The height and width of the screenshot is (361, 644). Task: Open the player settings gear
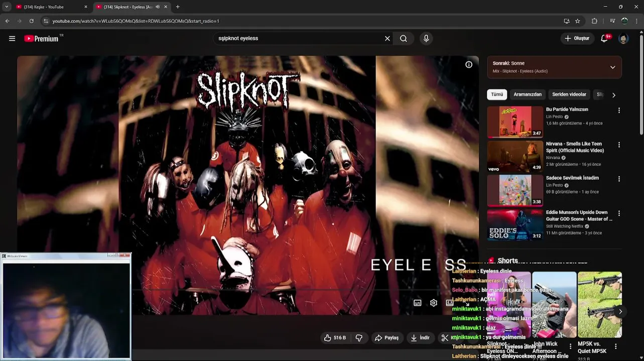point(434,303)
